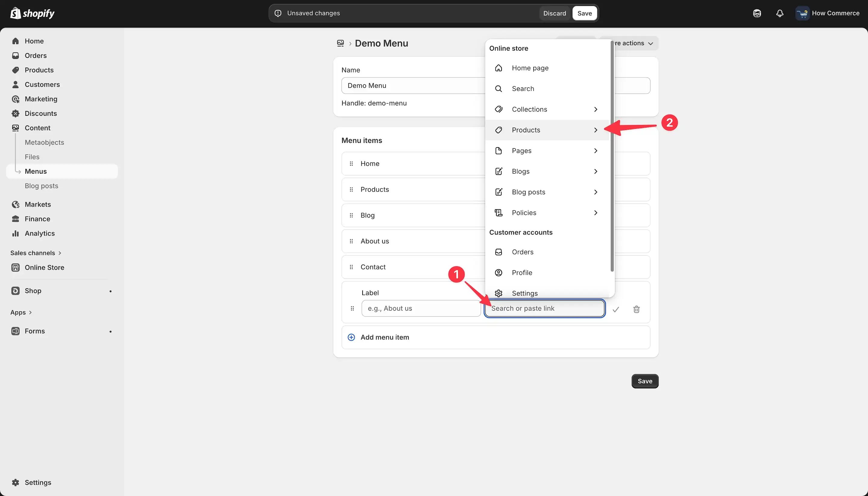Discard unsaved changes
This screenshot has height=496, width=868.
pos(554,13)
